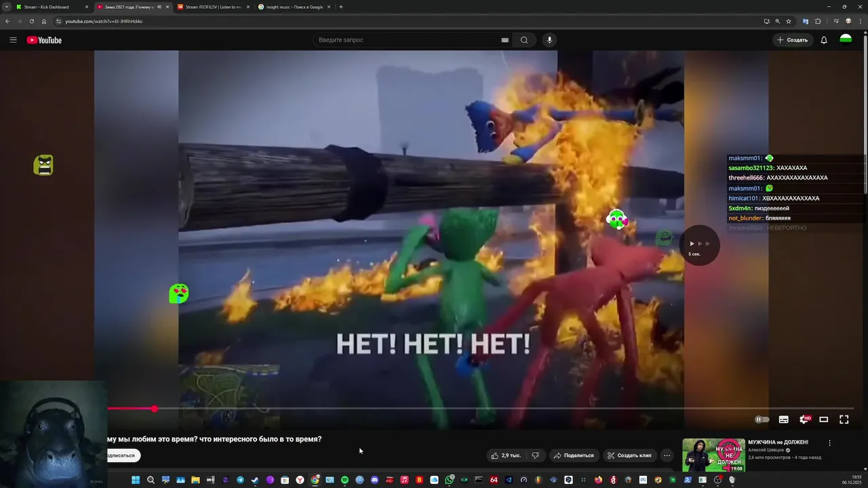Open the player settings gear
This screenshot has height=488, width=868.
tap(804, 420)
